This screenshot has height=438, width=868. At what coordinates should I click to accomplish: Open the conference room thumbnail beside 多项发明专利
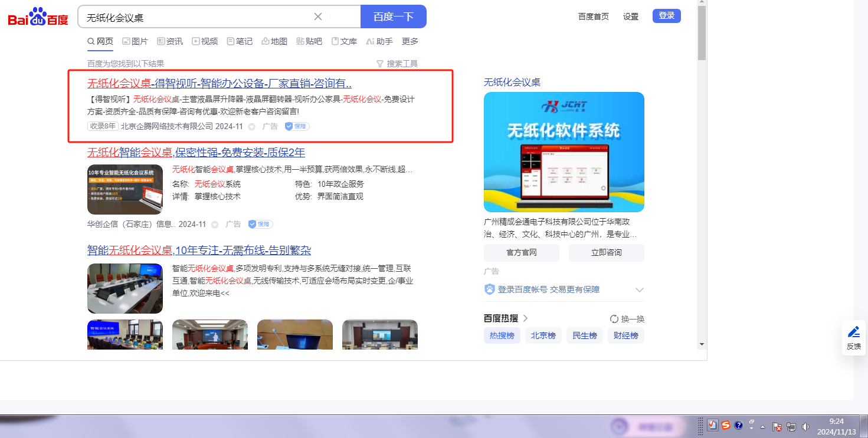(x=125, y=288)
